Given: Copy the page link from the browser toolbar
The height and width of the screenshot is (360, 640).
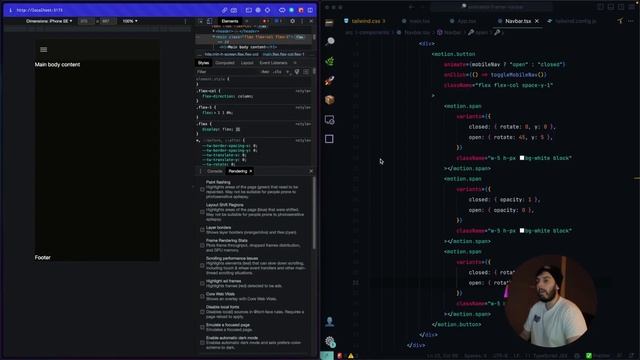Looking at the screenshot, I should tap(224, 10).
